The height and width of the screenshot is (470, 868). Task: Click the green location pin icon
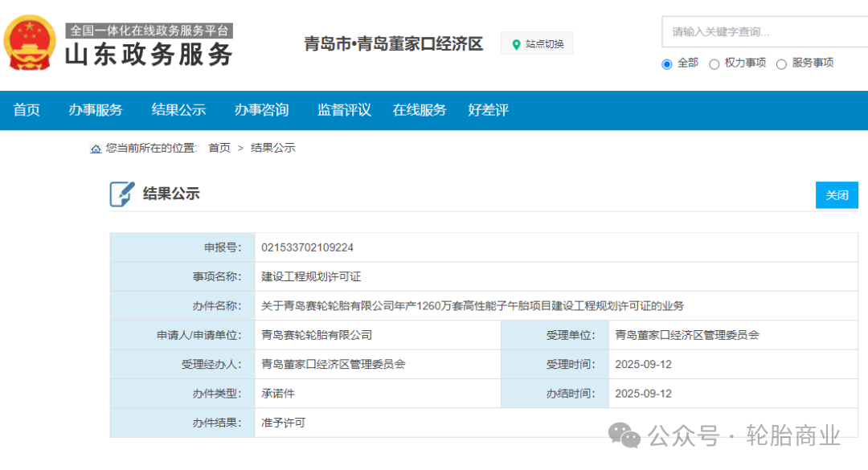tap(516, 44)
